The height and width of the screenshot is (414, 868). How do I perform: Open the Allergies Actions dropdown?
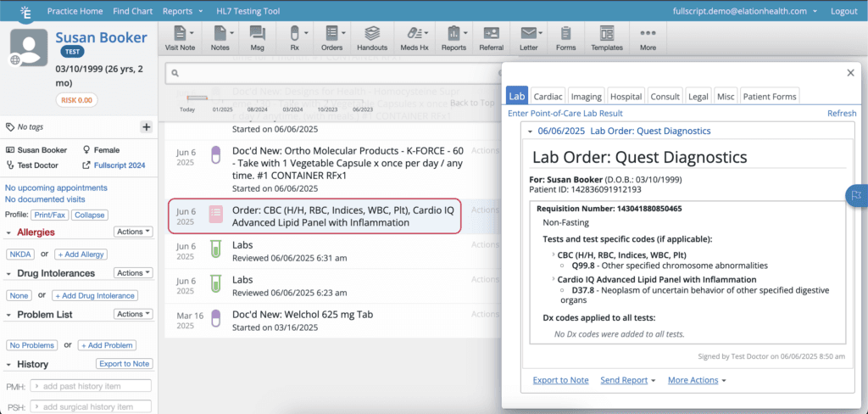(x=133, y=232)
